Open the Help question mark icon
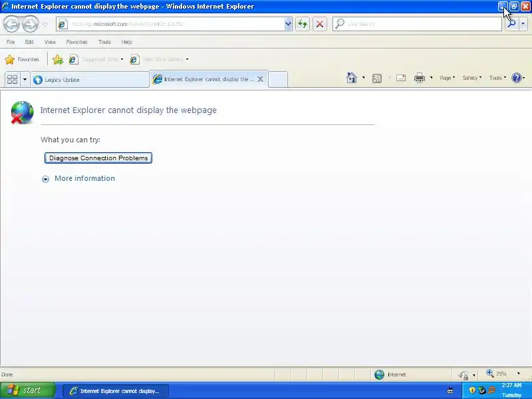Image resolution: width=532 pixels, height=399 pixels. point(517,78)
